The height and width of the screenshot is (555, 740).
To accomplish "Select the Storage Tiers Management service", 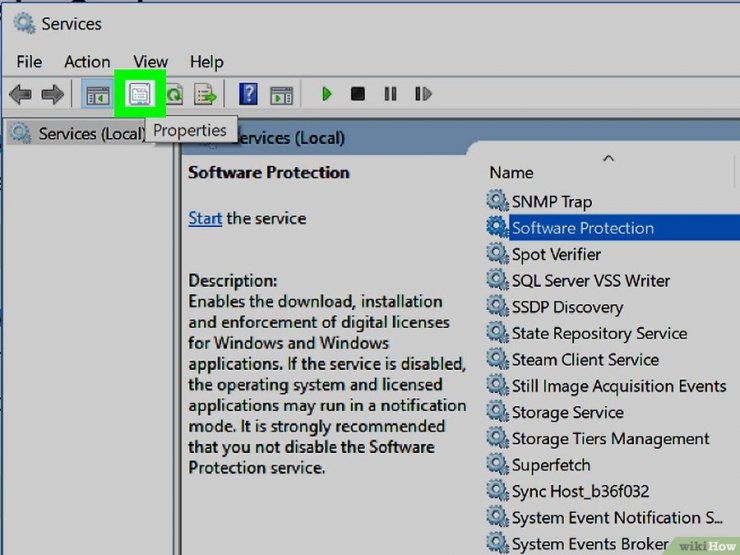I will [611, 439].
